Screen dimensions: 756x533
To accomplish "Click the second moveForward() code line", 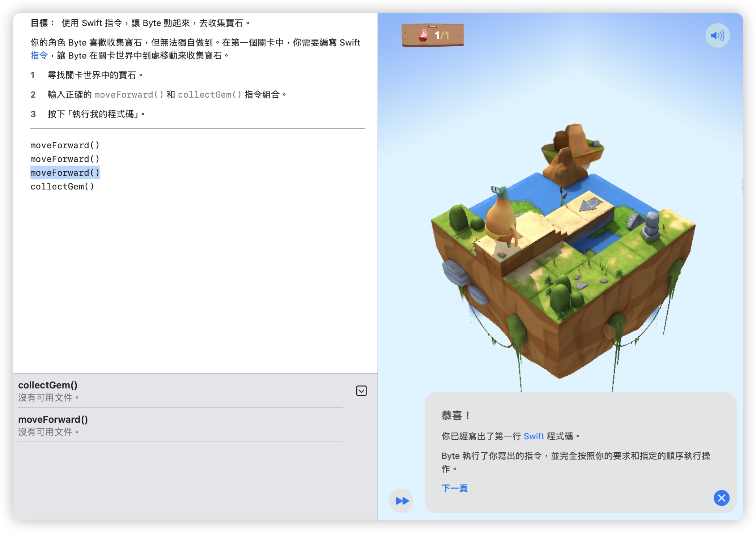I will pos(64,159).
